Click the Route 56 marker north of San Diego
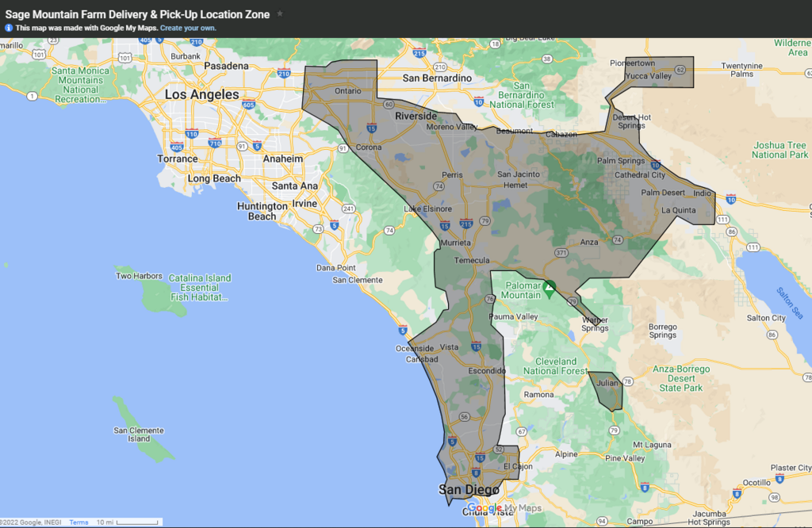 [465, 417]
